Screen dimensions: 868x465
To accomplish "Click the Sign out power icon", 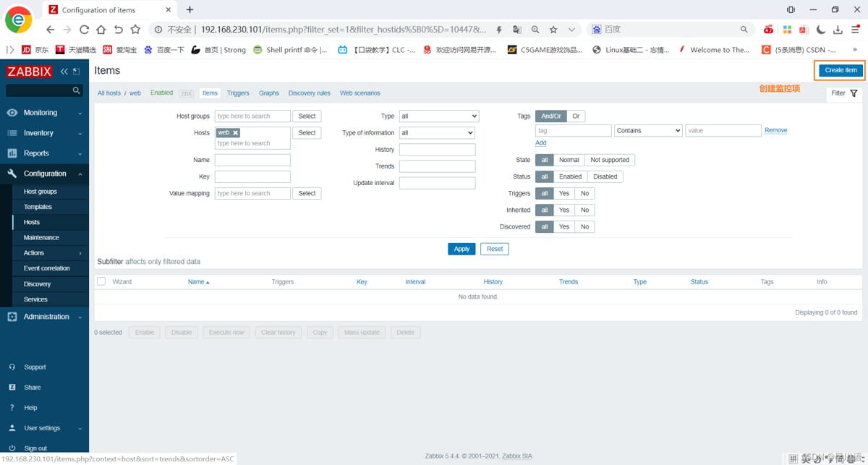I will [x=12, y=448].
